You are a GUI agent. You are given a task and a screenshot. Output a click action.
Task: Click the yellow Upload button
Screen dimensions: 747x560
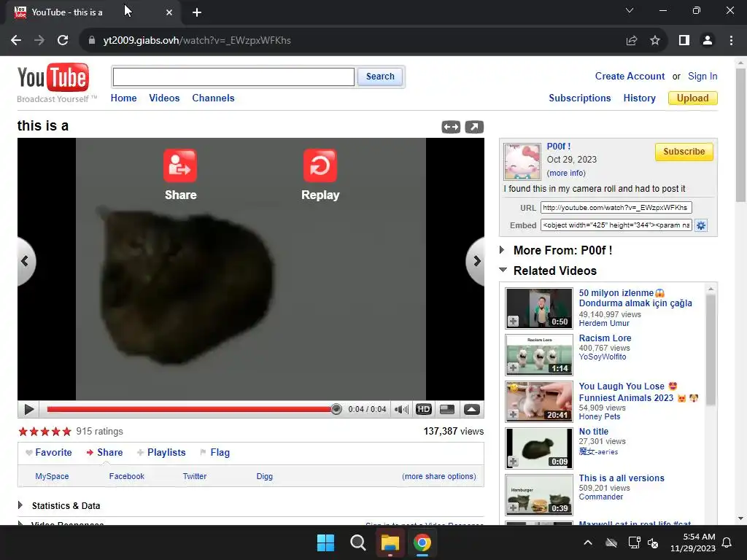[x=693, y=98]
